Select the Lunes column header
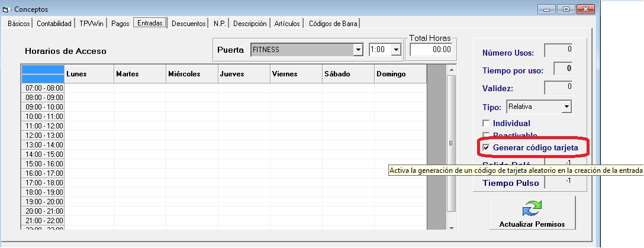The image size is (644, 248). (x=89, y=74)
